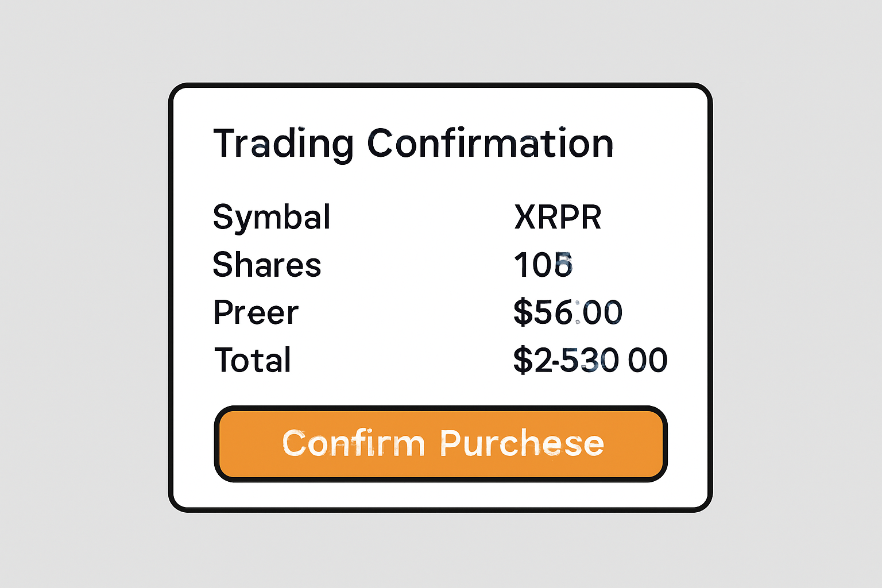Click the dollar sign before 56.00
882x588 pixels.
pos(523,312)
